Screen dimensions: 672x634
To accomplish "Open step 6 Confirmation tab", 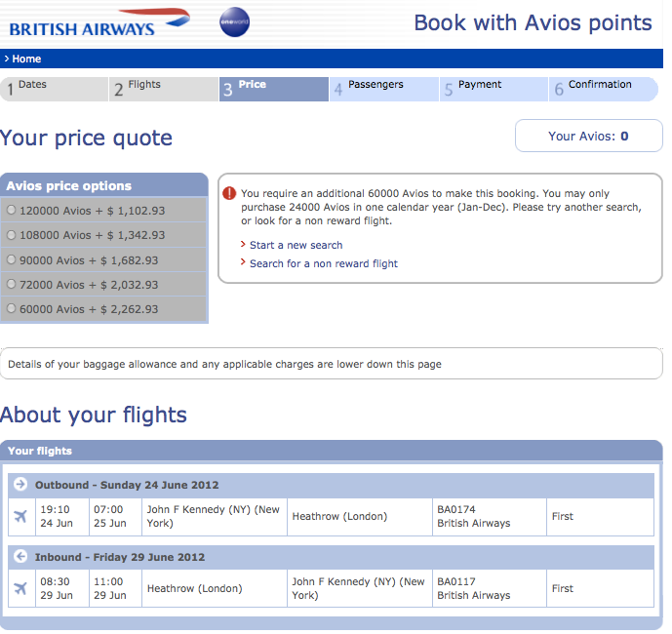I will (604, 89).
